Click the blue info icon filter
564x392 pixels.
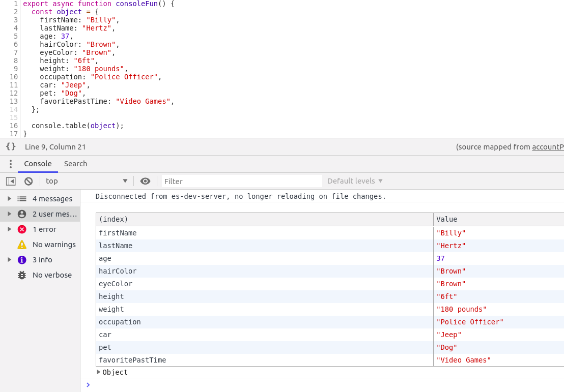21,260
